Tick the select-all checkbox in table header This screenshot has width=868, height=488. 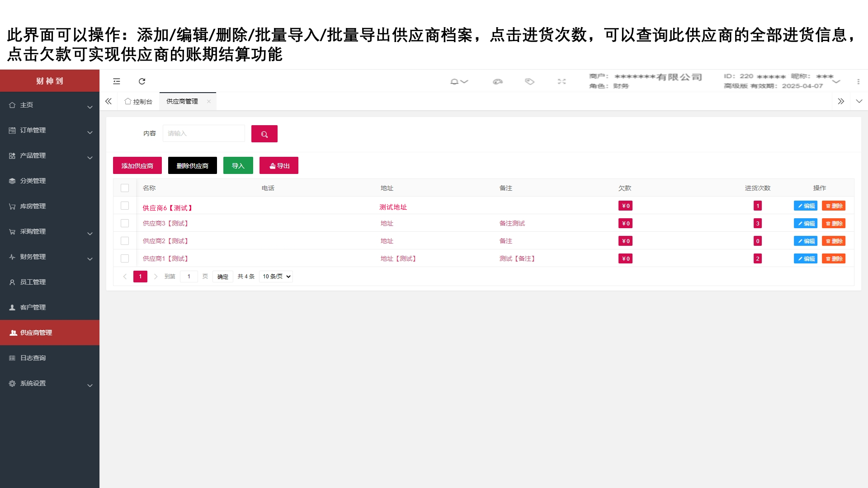click(x=125, y=188)
